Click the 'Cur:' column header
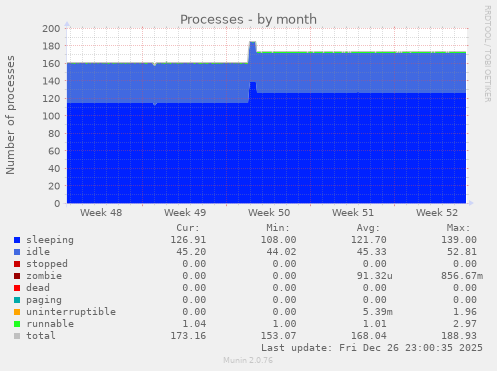Image resolution: width=497 pixels, height=371 pixels. [x=188, y=228]
